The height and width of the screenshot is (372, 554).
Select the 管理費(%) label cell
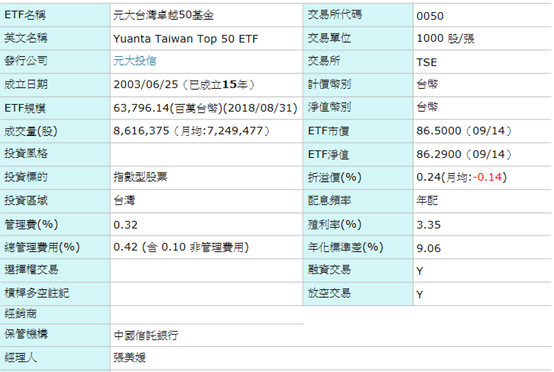click(55, 224)
